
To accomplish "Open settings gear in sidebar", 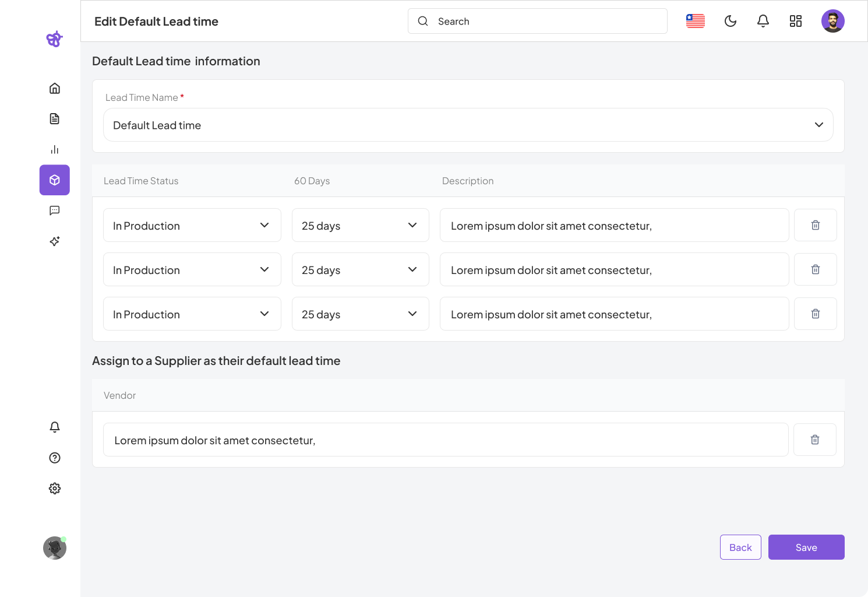I will coord(55,489).
